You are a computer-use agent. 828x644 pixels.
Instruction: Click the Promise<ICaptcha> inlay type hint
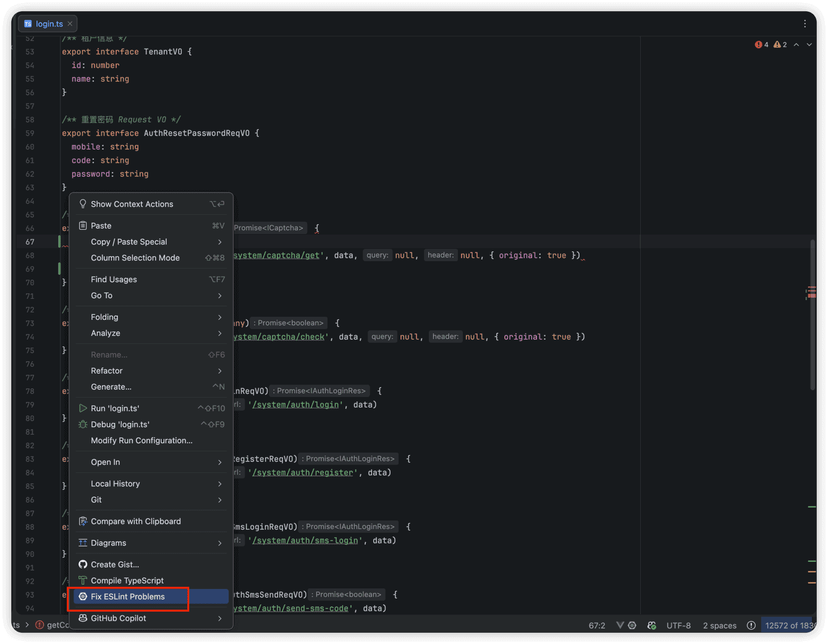(x=269, y=228)
